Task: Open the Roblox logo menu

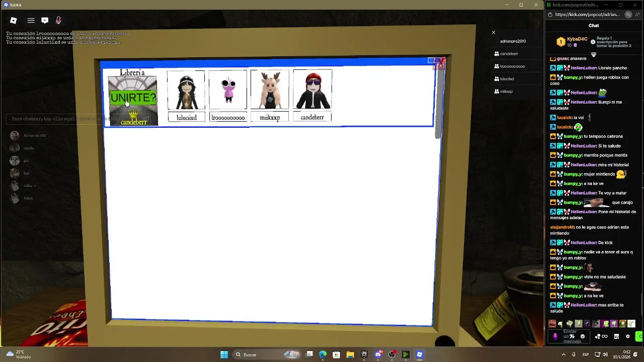Action: (14, 20)
